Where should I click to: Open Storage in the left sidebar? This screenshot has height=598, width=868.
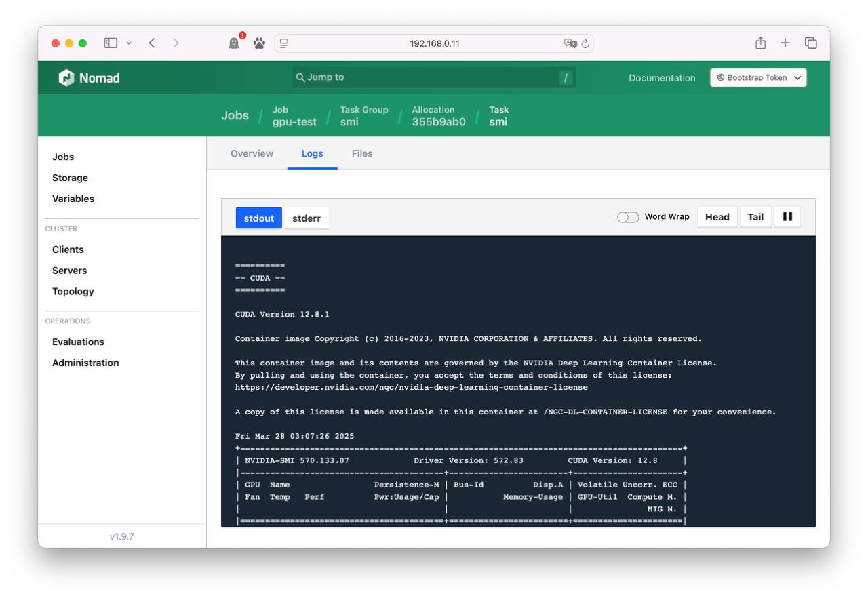point(70,178)
